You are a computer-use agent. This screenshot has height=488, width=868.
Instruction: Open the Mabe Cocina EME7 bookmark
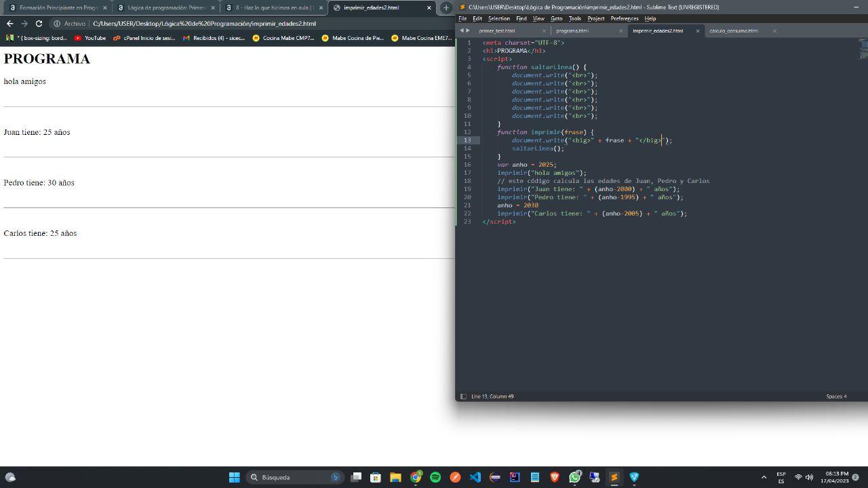[x=422, y=38]
